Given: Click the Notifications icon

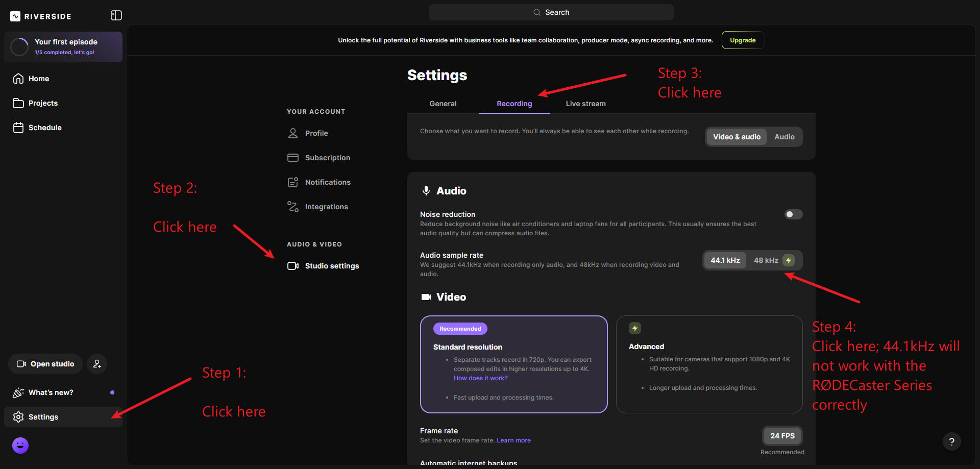Looking at the screenshot, I should (293, 182).
